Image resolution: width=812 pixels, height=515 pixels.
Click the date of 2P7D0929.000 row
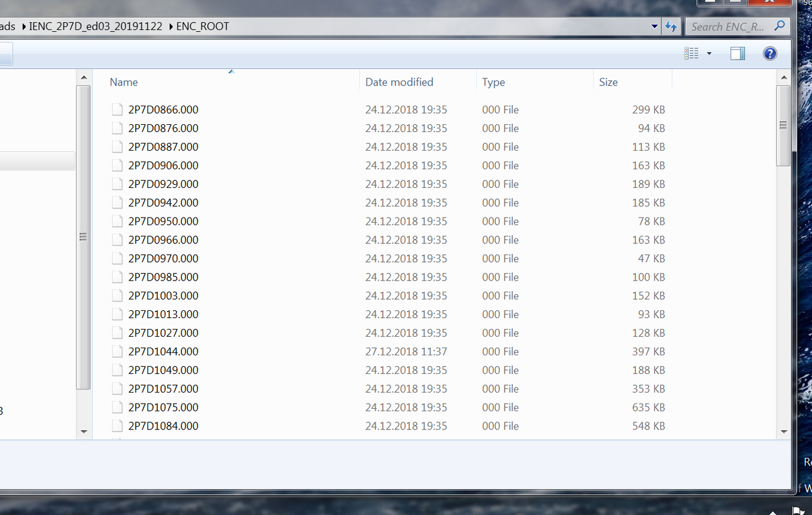pyautogui.click(x=406, y=184)
